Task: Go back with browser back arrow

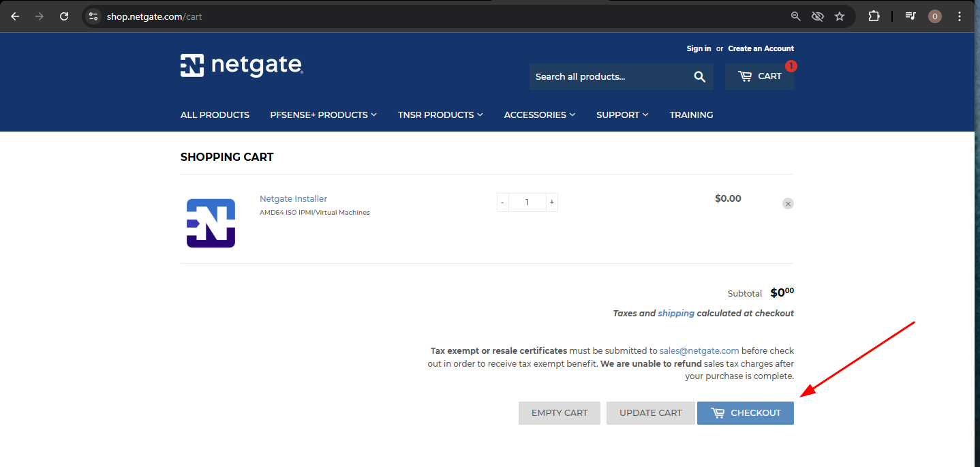Action: point(15,16)
